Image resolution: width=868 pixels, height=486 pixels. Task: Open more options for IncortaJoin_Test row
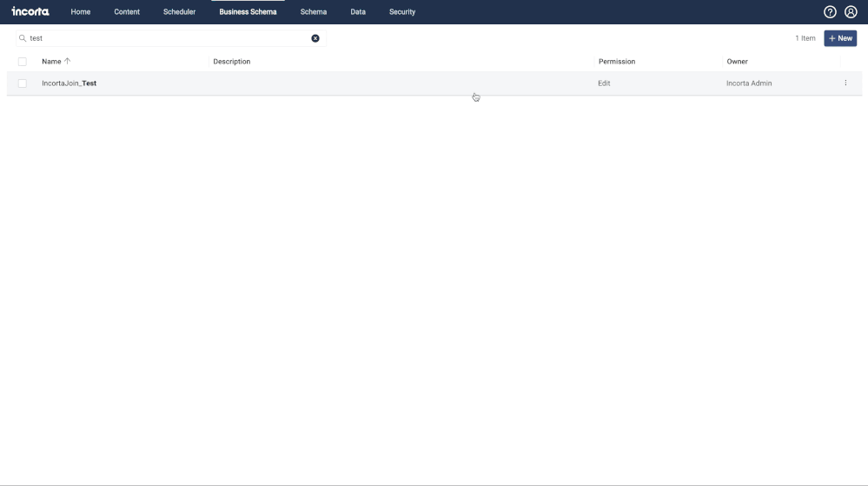[845, 83]
